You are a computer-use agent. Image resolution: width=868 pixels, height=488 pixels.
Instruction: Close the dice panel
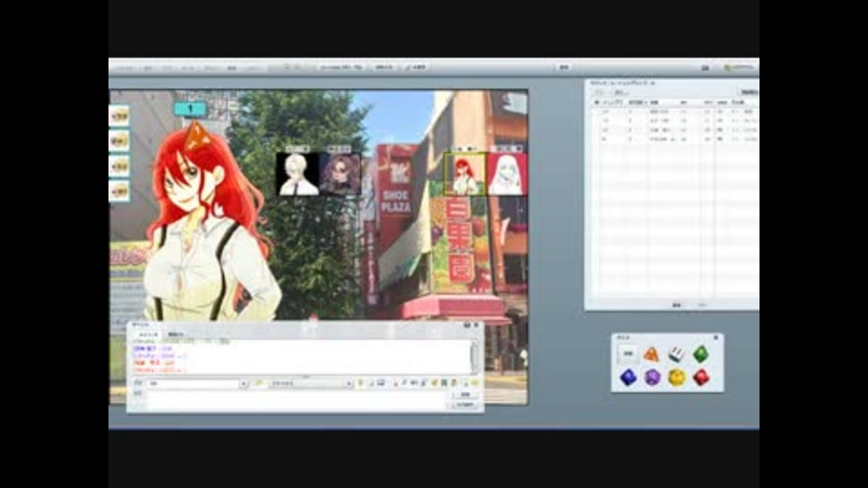[x=716, y=337]
